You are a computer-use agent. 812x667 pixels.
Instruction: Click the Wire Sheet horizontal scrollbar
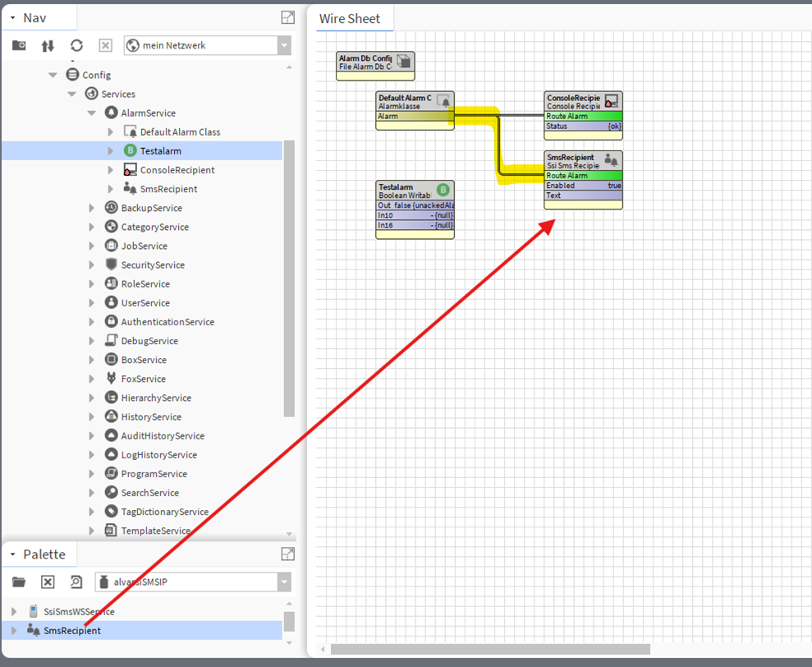pos(490,649)
